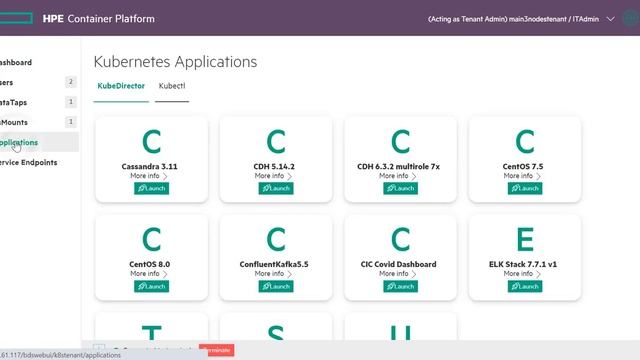This screenshot has width=640, height=360.
Task: Launch ELK Stack 7.7.1 v1 application
Action: pos(525,286)
